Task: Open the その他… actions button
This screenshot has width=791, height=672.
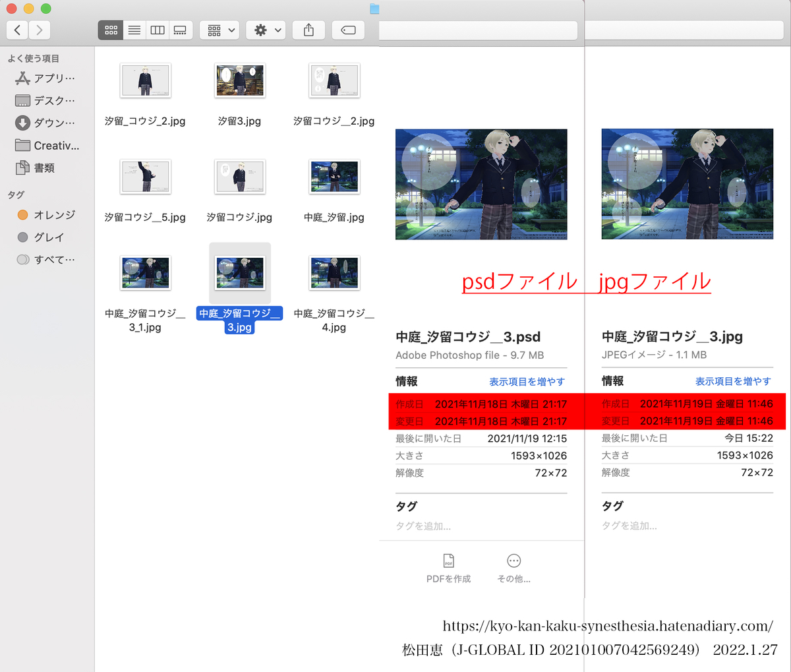Action: click(x=513, y=569)
